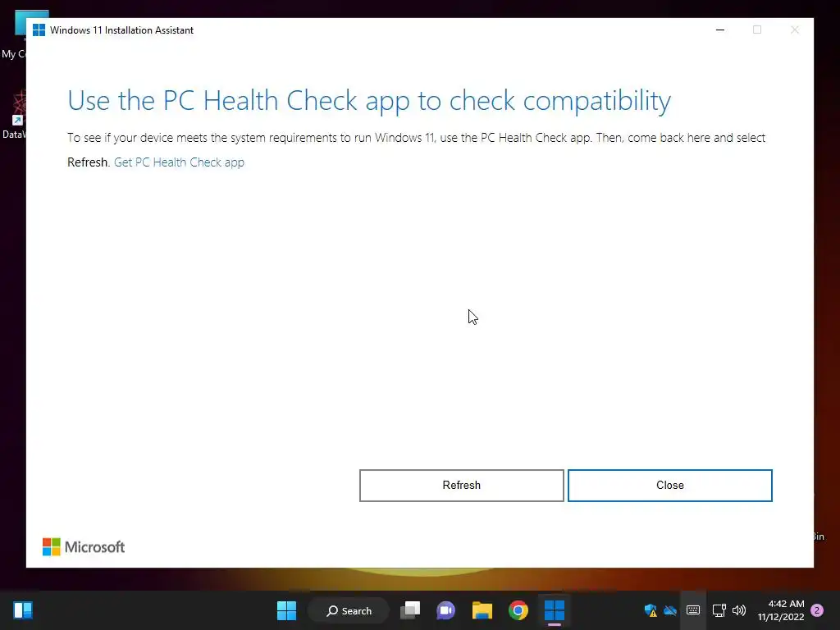The height and width of the screenshot is (630, 840).
Task: Click the OneDrive tray icon
Action: pos(670,610)
